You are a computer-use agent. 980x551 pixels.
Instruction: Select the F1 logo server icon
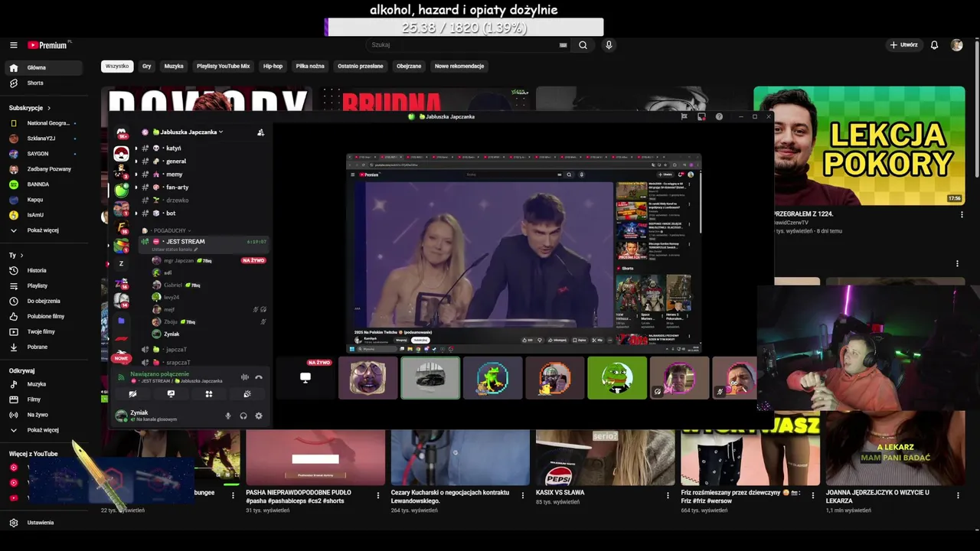click(121, 338)
